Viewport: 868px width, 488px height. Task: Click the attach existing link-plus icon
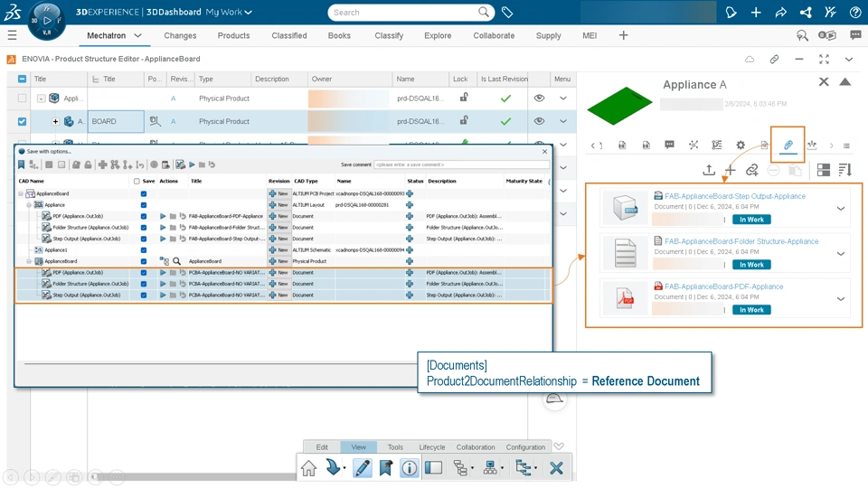coord(751,170)
